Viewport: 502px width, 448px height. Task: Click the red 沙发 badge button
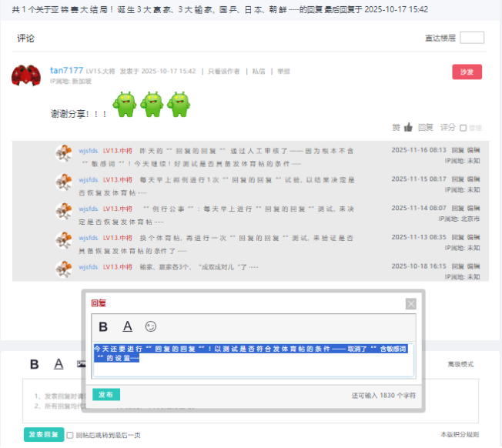pos(467,72)
